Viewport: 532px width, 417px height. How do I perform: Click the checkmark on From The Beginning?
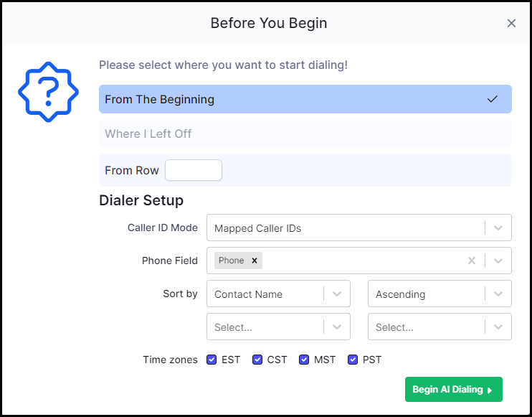pyautogui.click(x=493, y=99)
